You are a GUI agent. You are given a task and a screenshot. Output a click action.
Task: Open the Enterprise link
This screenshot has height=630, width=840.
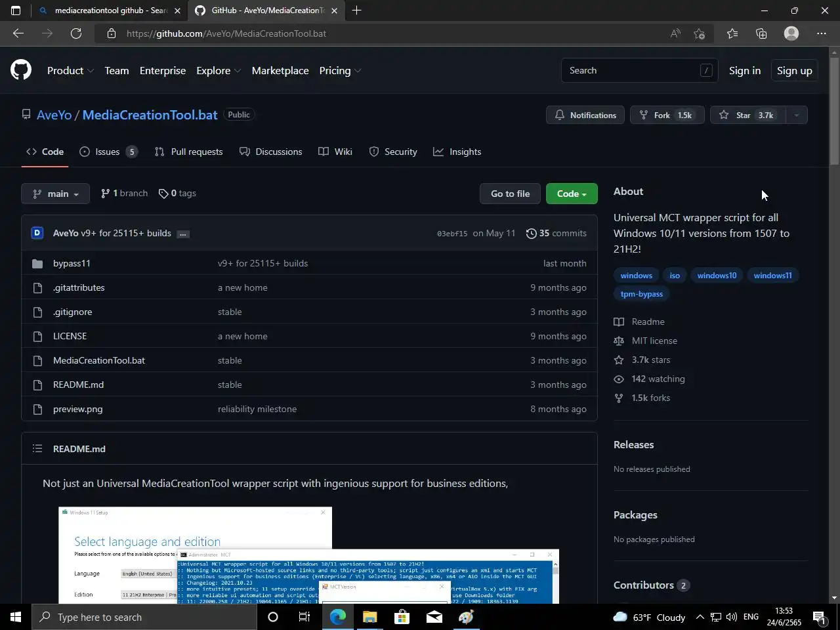coord(163,70)
